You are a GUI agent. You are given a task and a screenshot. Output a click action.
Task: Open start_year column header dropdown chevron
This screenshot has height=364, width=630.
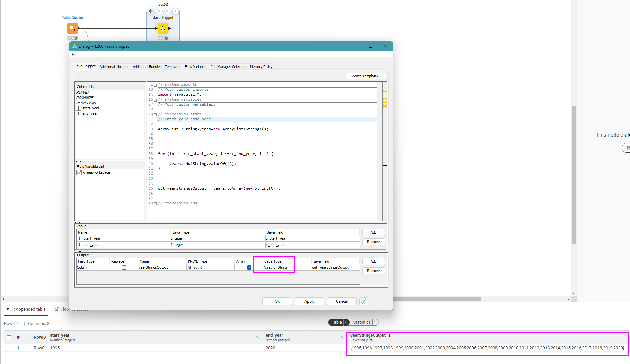[258, 337]
